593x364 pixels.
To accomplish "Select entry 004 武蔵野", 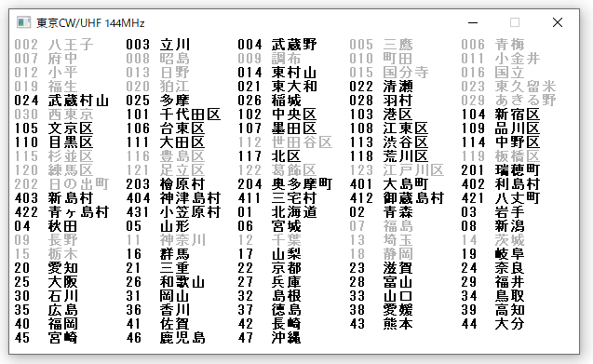I will [x=277, y=45].
